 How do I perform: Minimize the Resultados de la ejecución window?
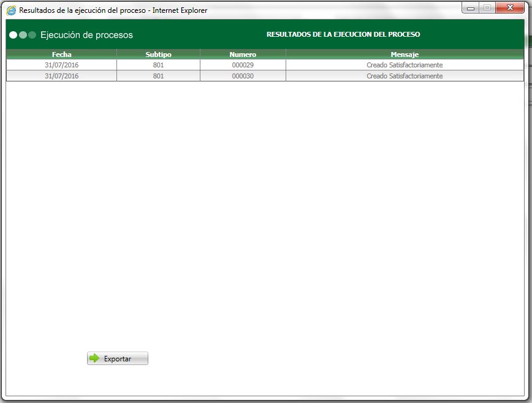pyautogui.click(x=470, y=8)
